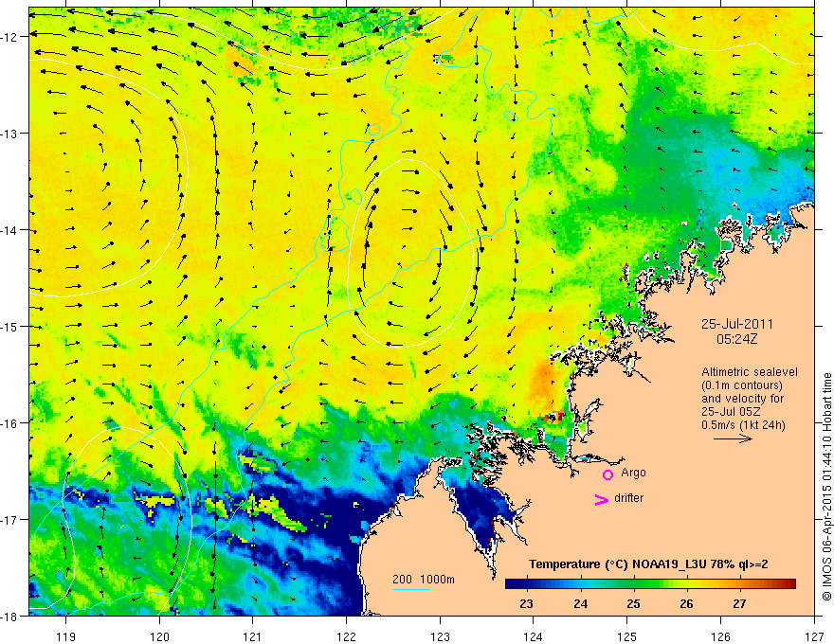Click the -15 latitude axis label
Image resolution: width=834 pixels, height=644 pixels.
coord(10,326)
